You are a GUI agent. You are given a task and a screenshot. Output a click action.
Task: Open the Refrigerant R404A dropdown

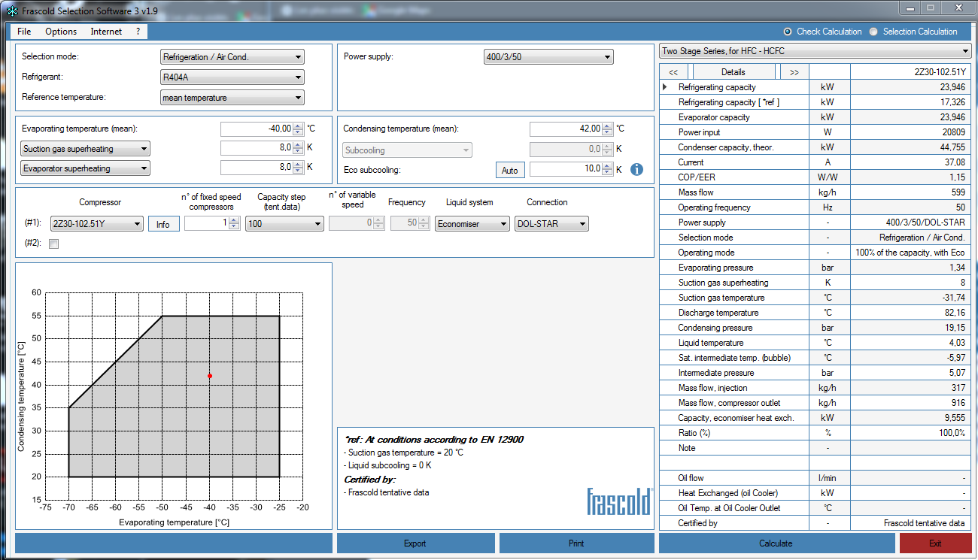pos(232,77)
